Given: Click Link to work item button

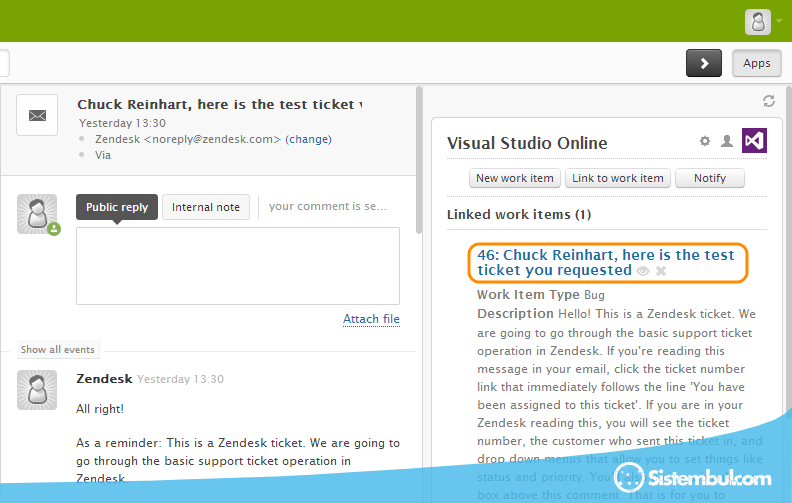Looking at the screenshot, I should [x=617, y=178].
